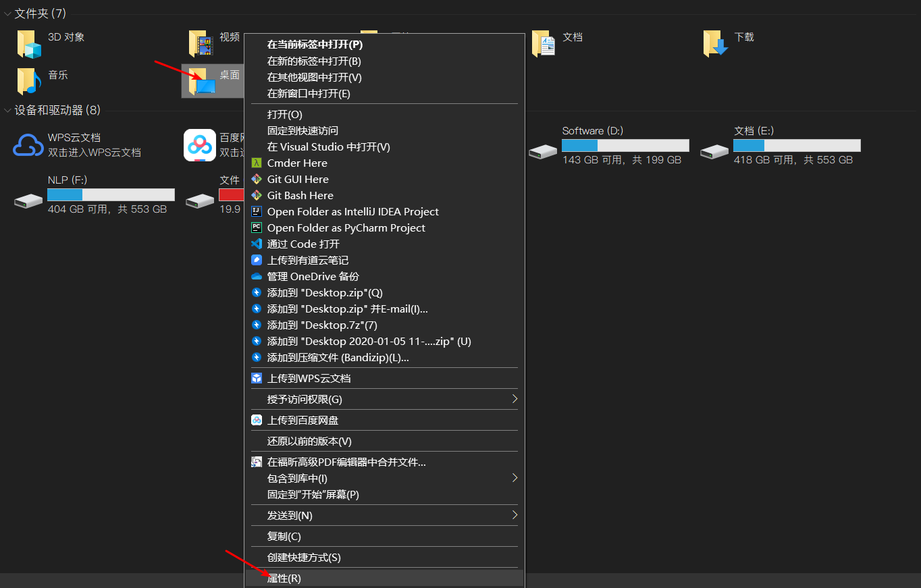Click 固定到快速访问 in the menu
Image resolution: width=921 pixels, height=588 pixels.
tap(302, 130)
